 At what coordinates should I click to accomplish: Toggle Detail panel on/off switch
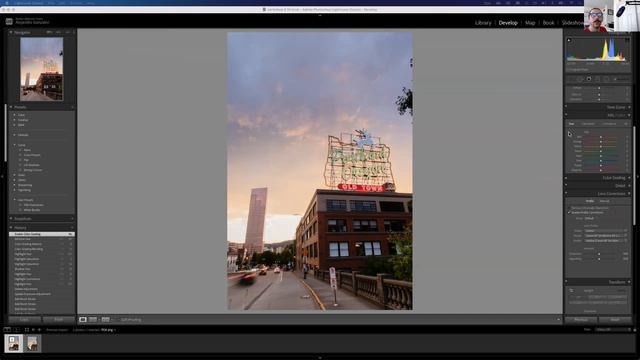click(566, 186)
